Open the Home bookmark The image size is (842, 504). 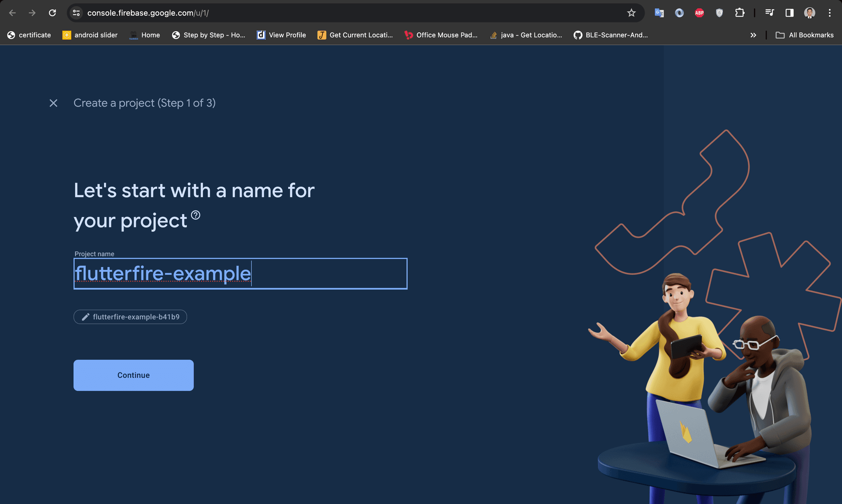point(145,35)
